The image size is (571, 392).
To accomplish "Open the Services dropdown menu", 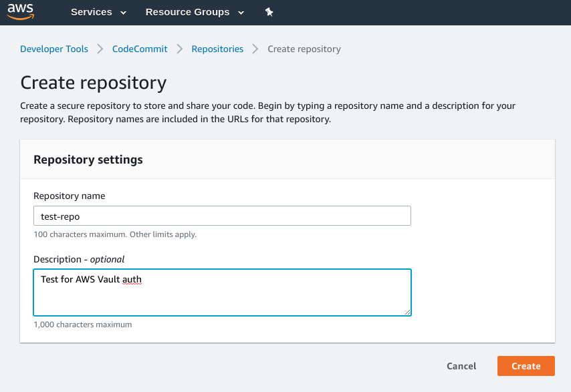I will coord(98,12).
